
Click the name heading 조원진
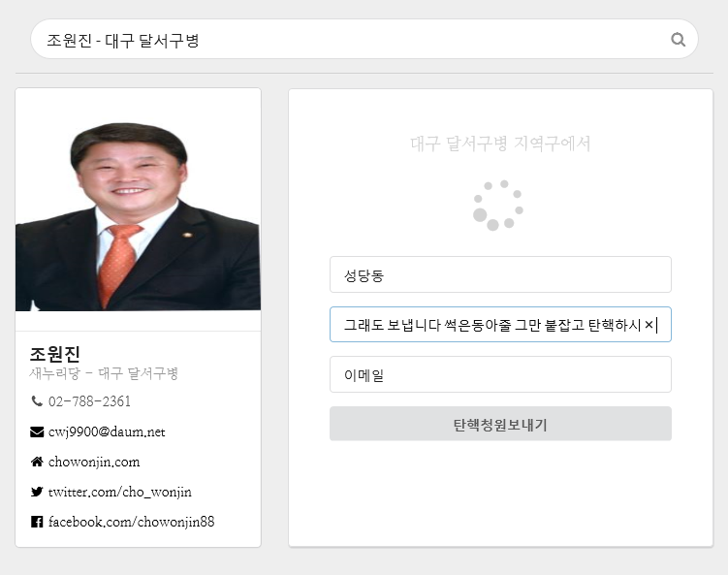tap(55, 354)
